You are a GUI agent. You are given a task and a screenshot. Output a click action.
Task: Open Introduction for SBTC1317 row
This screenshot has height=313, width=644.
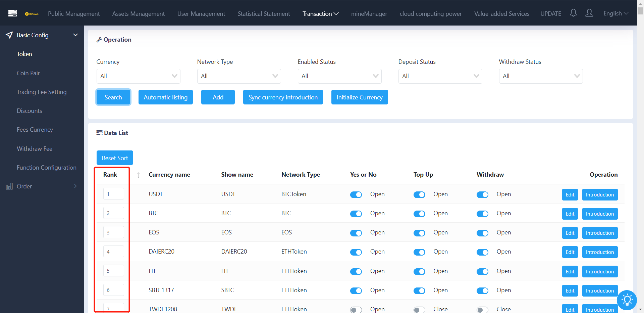click(x=600, y=291)
